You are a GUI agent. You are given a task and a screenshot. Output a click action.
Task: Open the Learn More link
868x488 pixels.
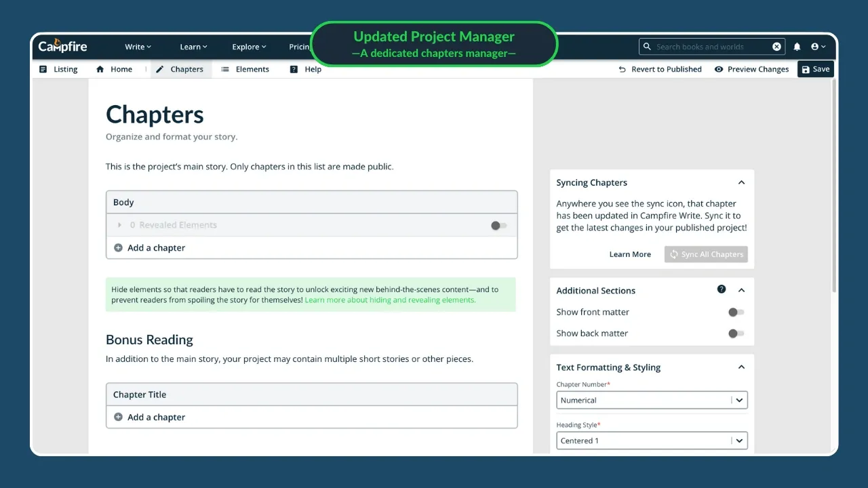[630, 255]
